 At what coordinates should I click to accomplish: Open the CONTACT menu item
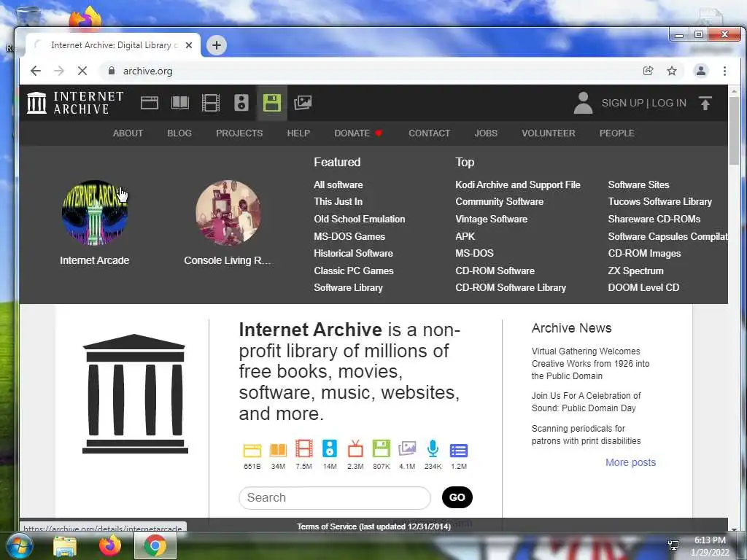pos(429,133)
